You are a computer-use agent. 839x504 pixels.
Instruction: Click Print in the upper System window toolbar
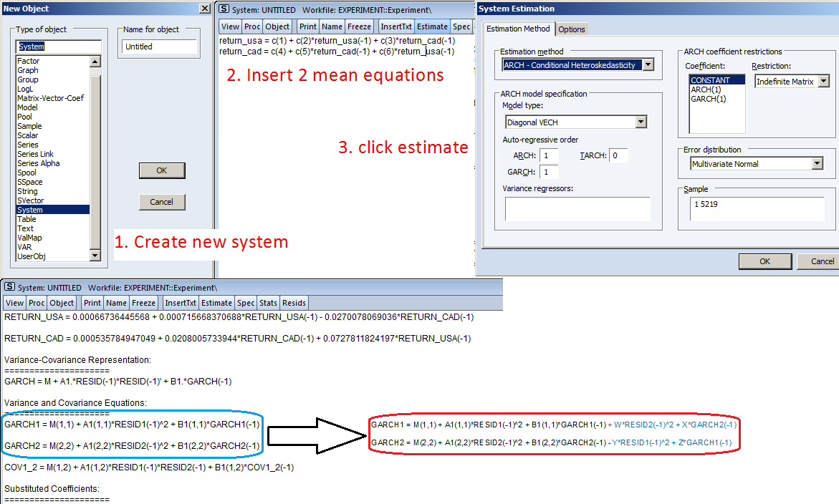307,26
